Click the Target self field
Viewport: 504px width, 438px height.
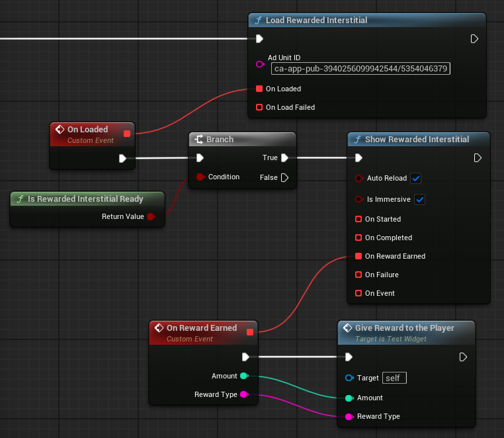click(394, 378)
